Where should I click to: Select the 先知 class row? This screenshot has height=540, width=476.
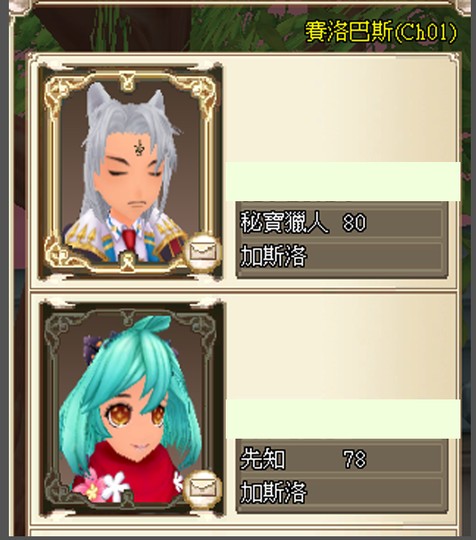pyautogui.click(x=342, y=459)
